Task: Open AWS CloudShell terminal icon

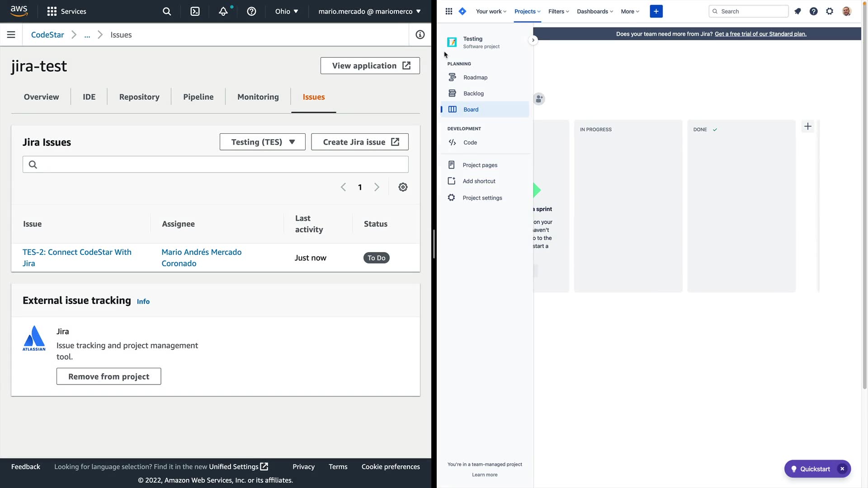Action: point(195,11)
